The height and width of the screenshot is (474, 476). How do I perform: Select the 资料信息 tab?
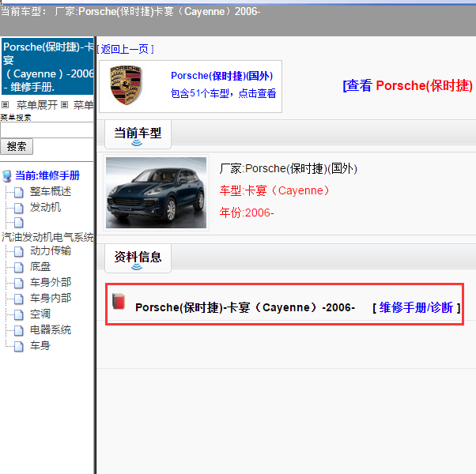tap(138, 258)
